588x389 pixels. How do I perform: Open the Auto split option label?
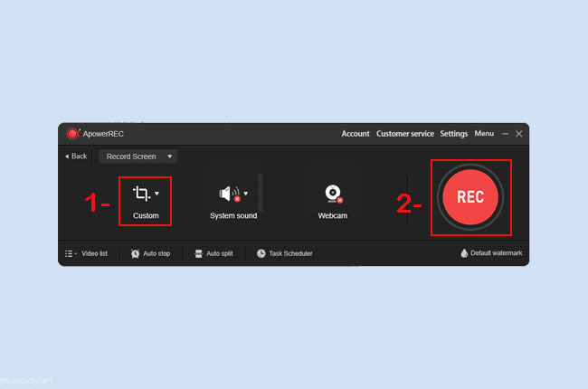220,253
